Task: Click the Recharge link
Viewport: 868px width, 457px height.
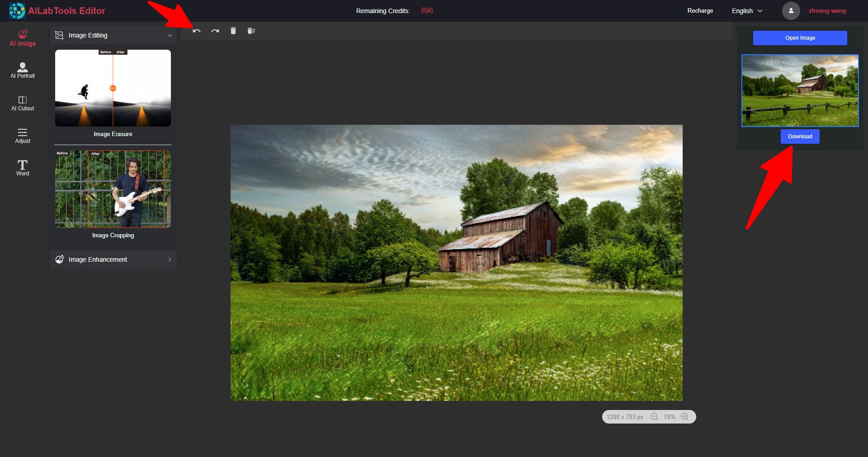Action: coord(700,11)
